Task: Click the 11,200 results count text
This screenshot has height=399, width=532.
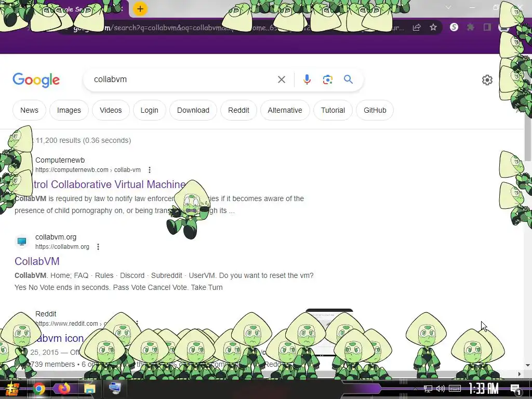Action: point(83,140)
